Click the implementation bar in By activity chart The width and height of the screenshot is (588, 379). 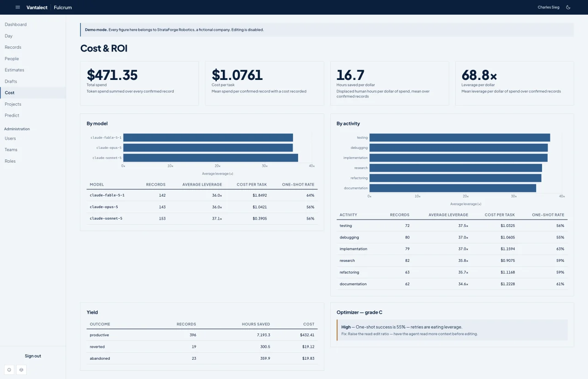click(458, 158)
